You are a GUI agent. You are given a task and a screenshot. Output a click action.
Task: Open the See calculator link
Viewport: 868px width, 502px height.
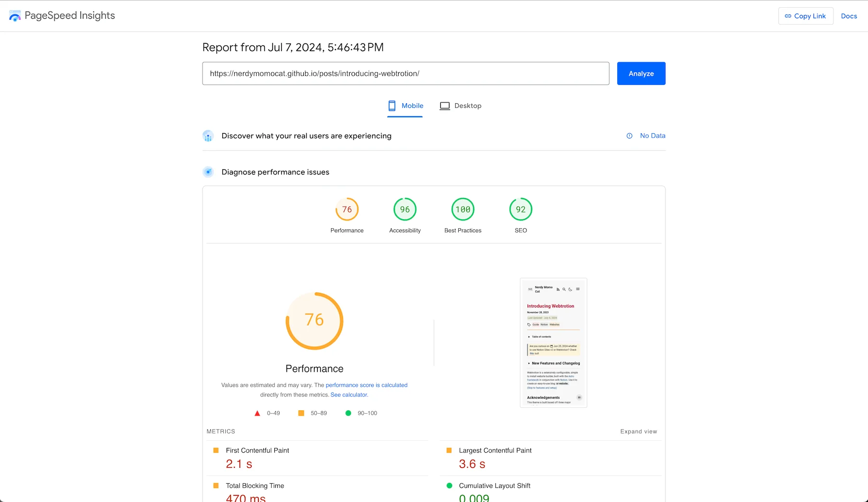point(349,395)
